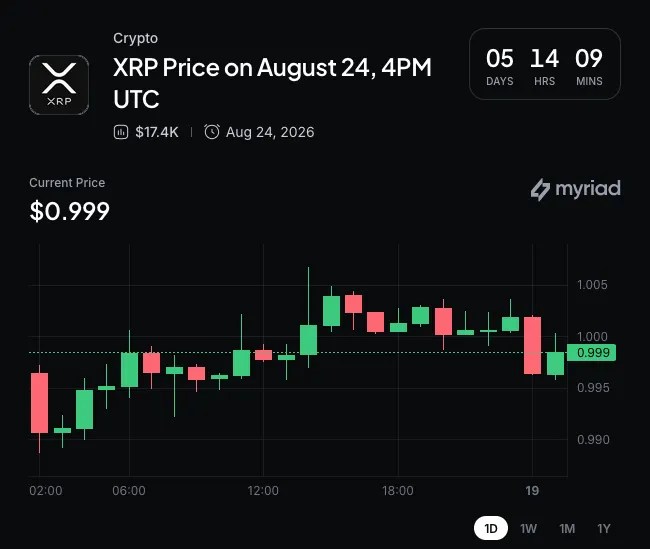Select the 1D timeframe tab
This screenshot has height=549, width=650.
click(x=491, y=528)
